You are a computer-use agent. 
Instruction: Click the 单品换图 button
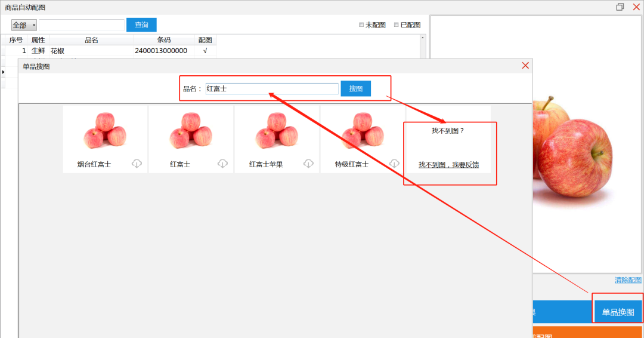pyautogui.click(x=618, y=312)
